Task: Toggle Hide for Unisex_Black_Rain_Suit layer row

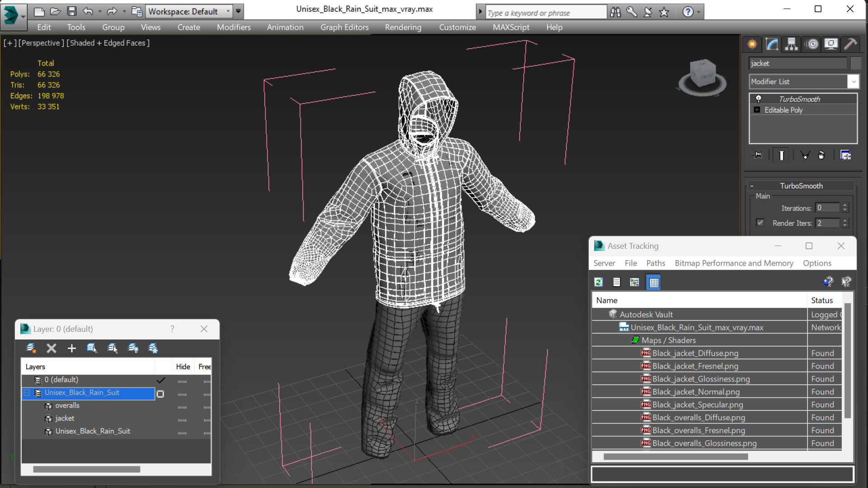Action: click(183, 394)
